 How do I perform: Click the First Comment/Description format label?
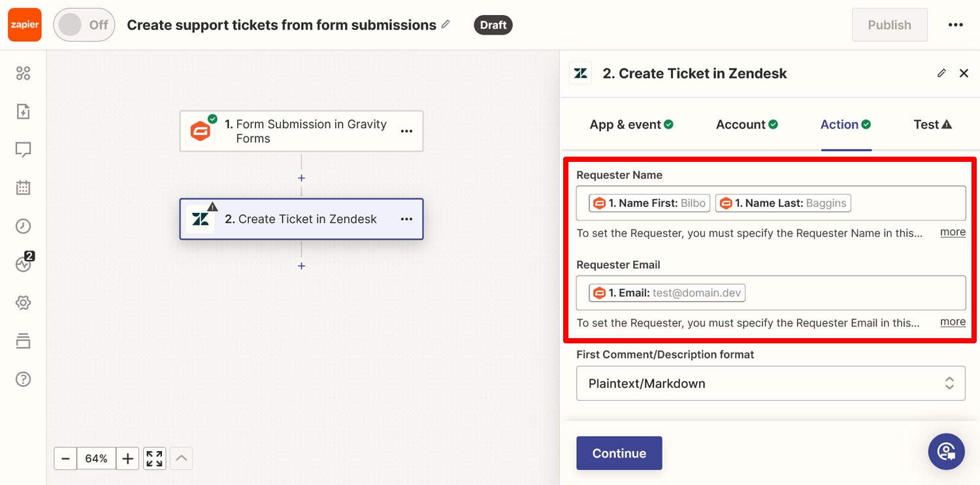[665, 354]
